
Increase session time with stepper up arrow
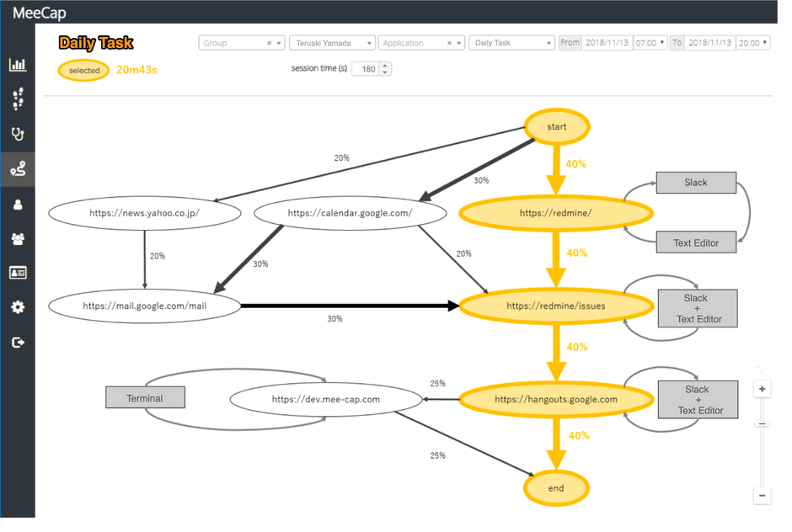click(385, 66)
